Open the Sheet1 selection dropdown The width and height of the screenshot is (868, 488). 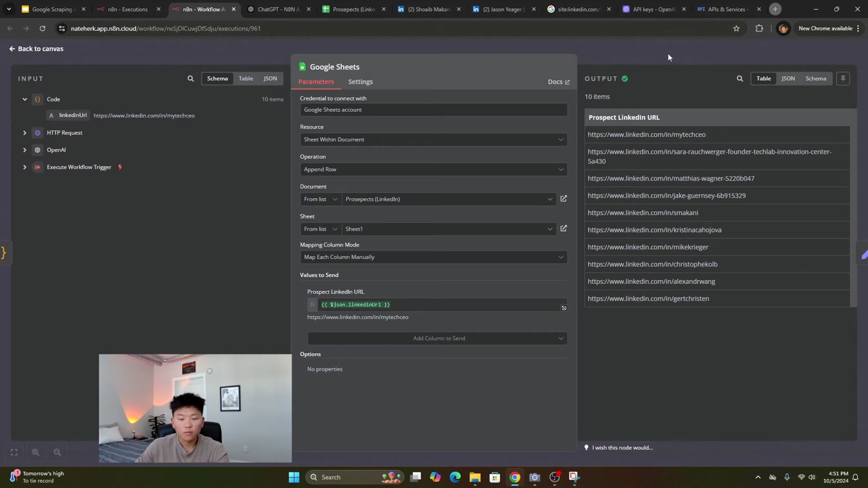(x=449, y=229)
